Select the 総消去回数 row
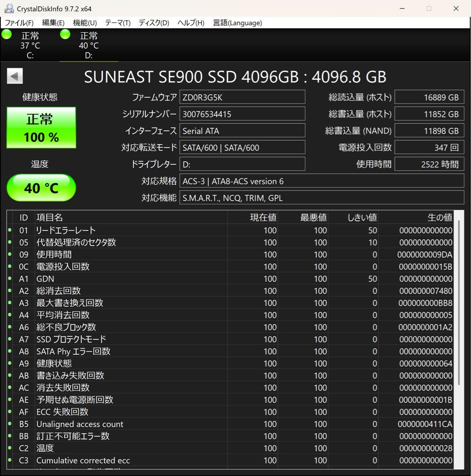This screenshot has height=476, width=471. click(230, 290)
